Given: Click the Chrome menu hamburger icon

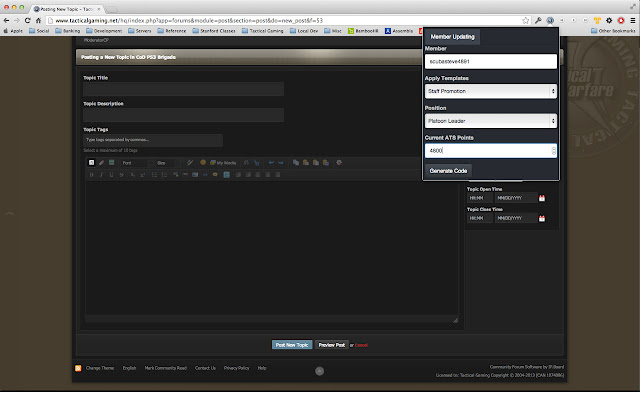Looking at the screenshot, I should [x=631, y=20].
